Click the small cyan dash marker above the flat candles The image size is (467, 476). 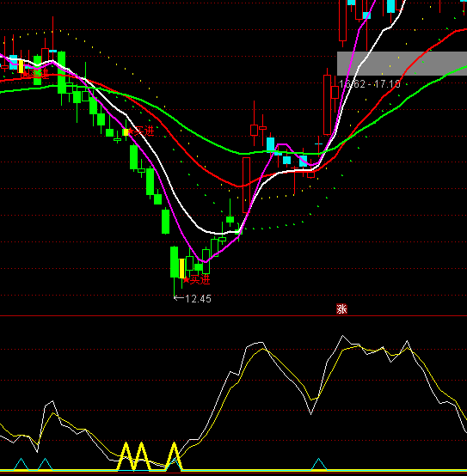[318, 143]
